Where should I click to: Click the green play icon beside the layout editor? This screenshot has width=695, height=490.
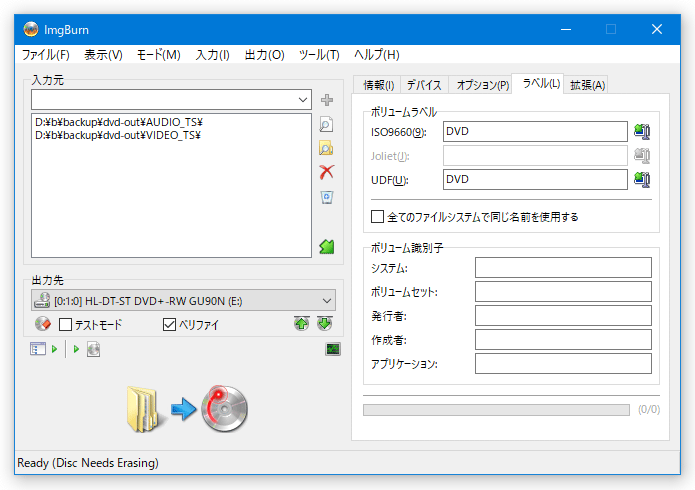[x=55, y=349]
